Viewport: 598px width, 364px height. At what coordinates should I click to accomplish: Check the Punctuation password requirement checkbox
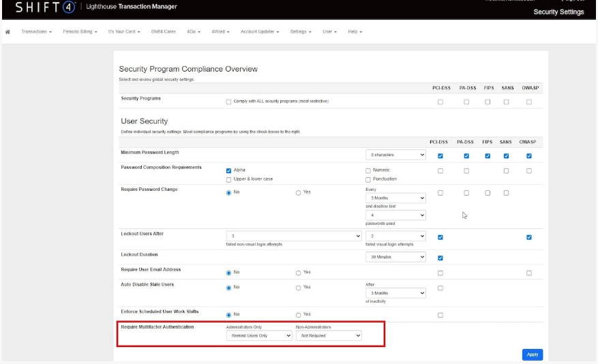[368, 179]
